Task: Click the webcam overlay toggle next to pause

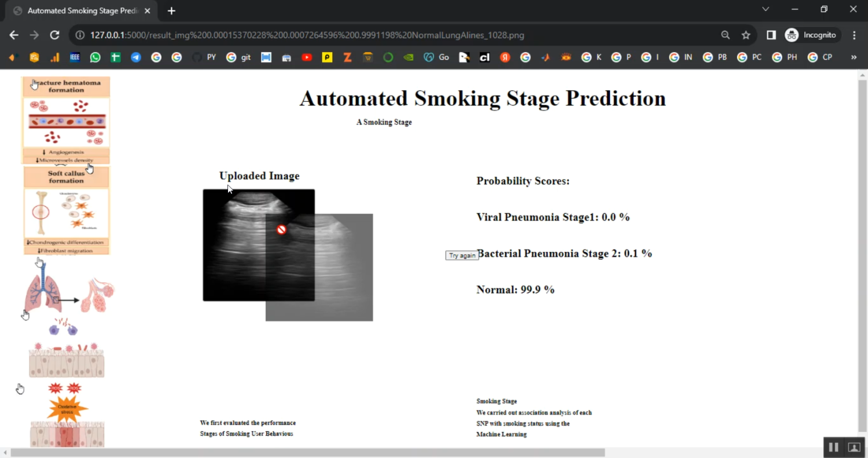Action: (854, 447)
